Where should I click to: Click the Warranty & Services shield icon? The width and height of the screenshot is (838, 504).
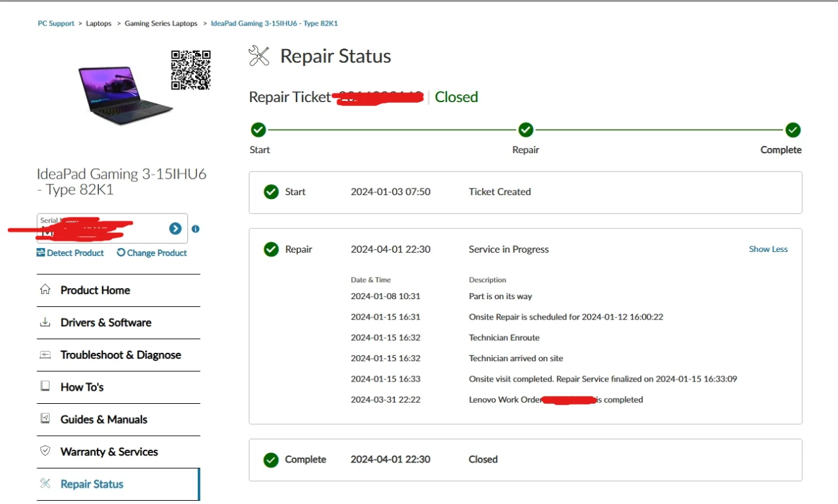click(x=45, y=450)
